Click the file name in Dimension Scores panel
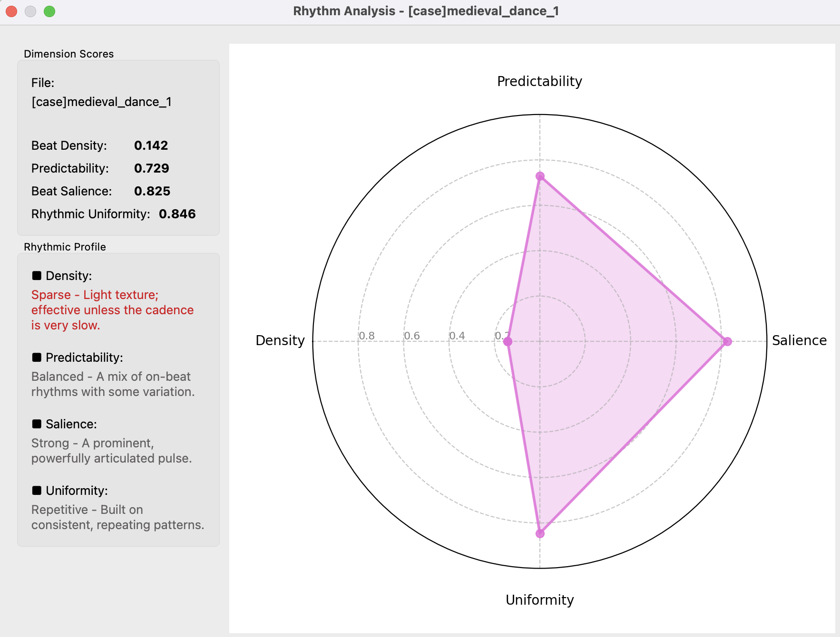The image size is (840, 637). coord(101,102)
